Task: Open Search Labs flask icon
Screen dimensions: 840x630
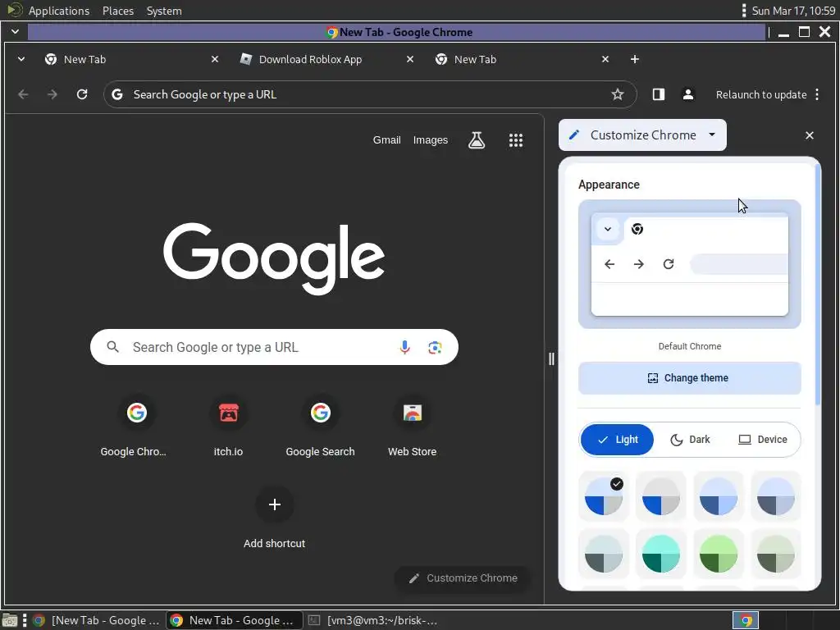Action: (x=477, y=140)
